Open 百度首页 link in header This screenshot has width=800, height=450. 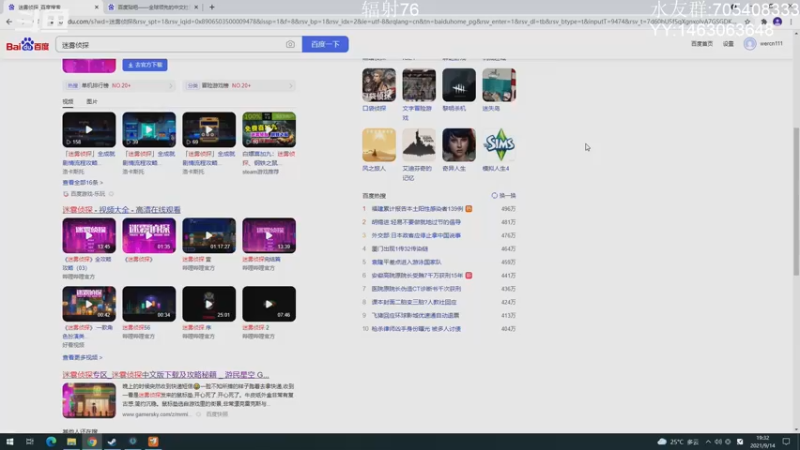(702, 44)
